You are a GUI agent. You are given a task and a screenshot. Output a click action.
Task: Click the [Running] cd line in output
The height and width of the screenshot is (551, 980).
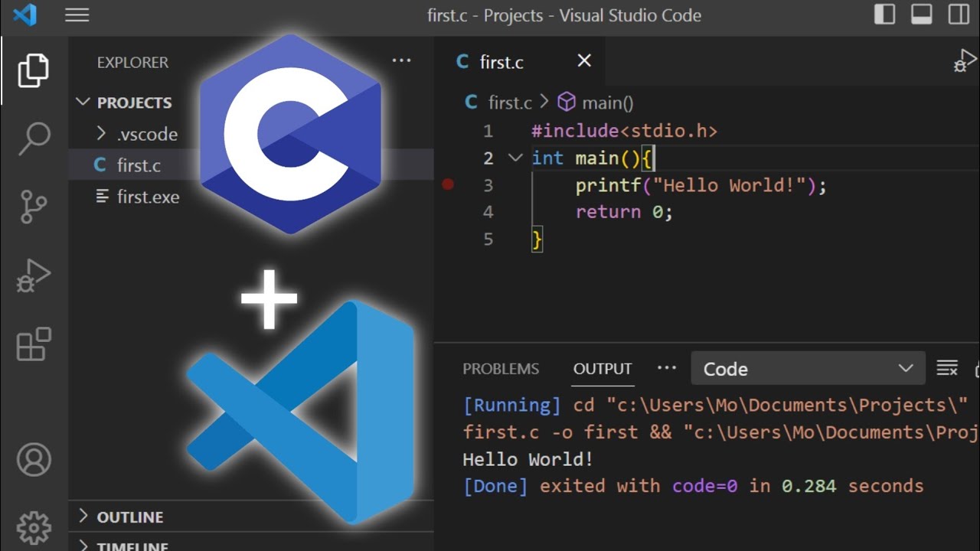[x=716, y=405]
